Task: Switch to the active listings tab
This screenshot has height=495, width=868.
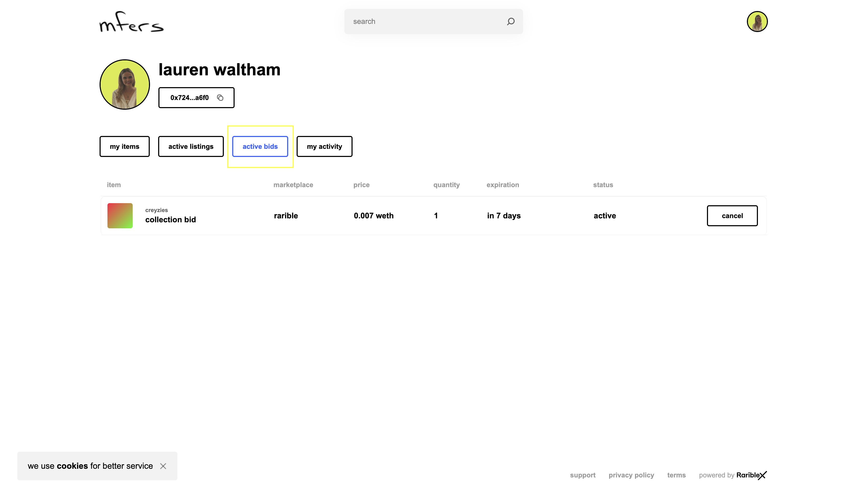Action: tap(190, 146)
